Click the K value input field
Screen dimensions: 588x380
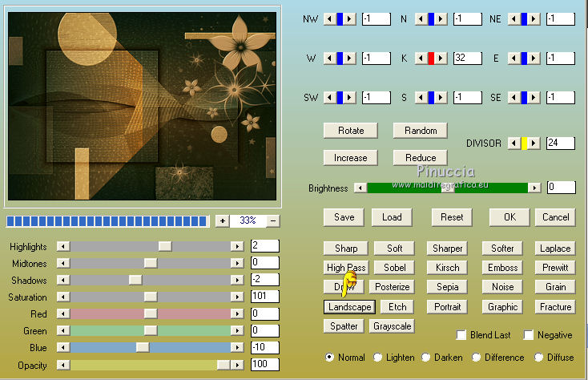coord(467,59)
